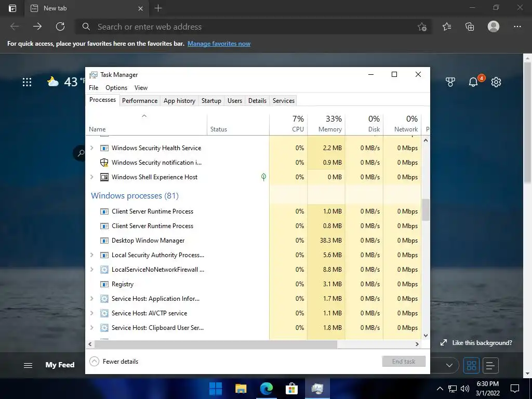Screen dimensions: 532x399
Task: Switch to the Details tab
Action: [x=257, y=101]
